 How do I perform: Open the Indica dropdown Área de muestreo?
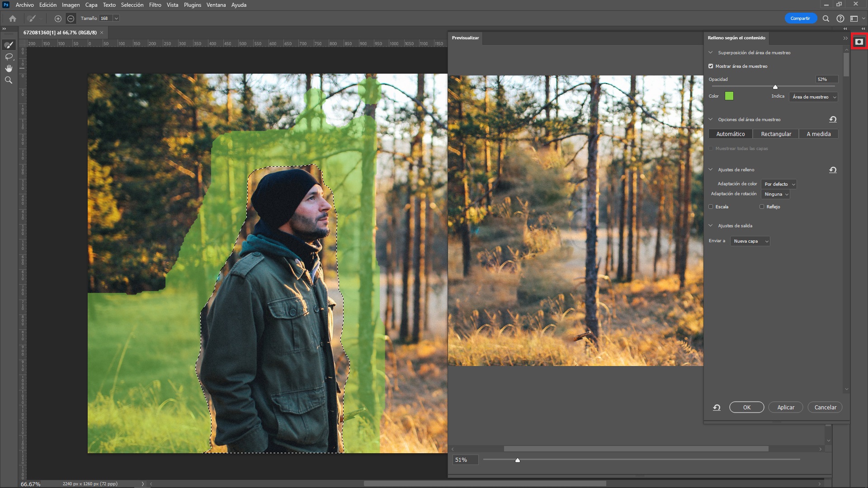(813, 97)
